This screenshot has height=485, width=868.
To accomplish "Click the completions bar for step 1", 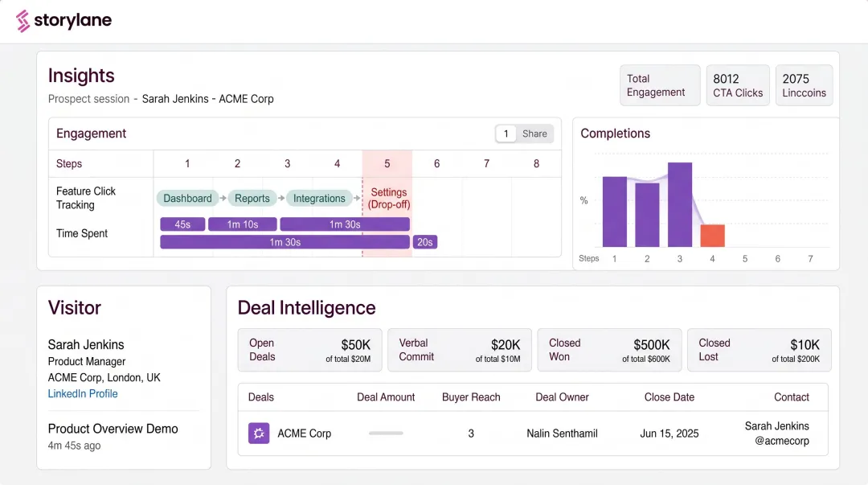I will click(615, 212).
